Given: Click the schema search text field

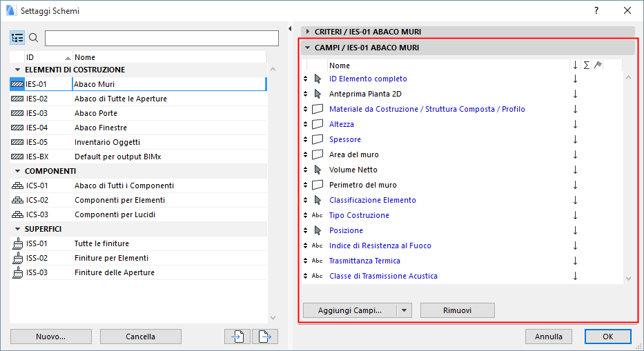Looking at the screenshot, I should pos(155,38).
